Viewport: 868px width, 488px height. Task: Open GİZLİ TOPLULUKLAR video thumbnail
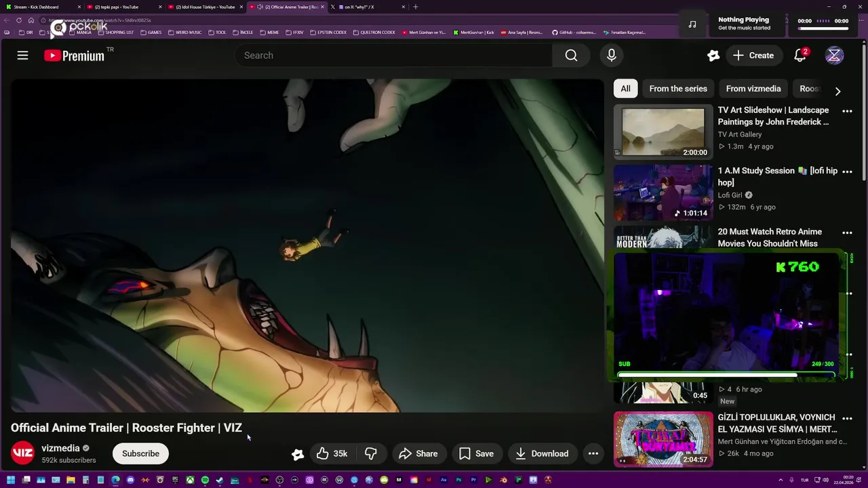click(663, 439)
